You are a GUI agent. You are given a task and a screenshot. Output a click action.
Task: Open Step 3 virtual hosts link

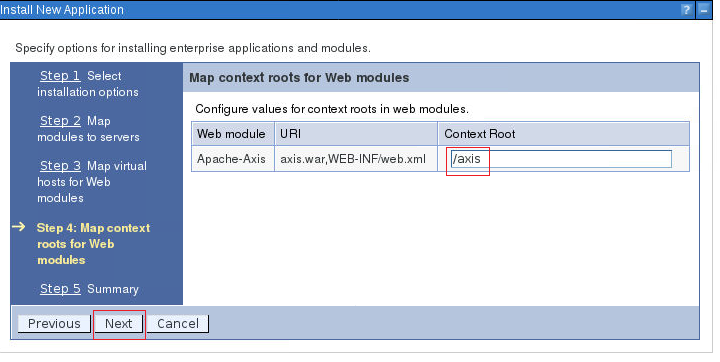pos(60,166)
